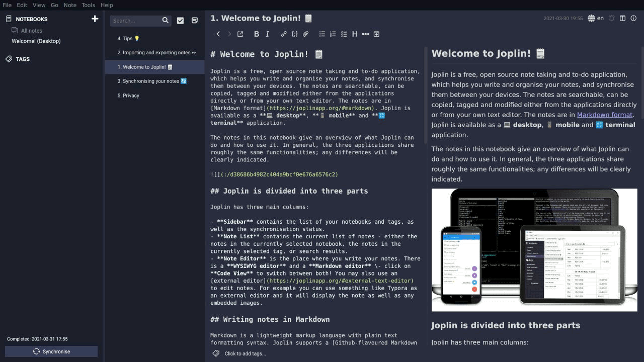
Task: Insert a heading with the H icon
Action: click(x=355, y=34)
